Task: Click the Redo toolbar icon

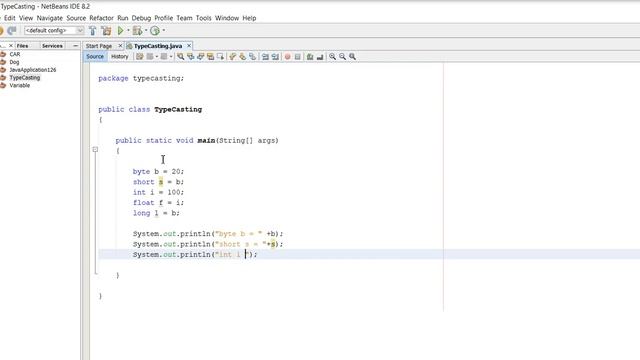Action: coord(12,31)
